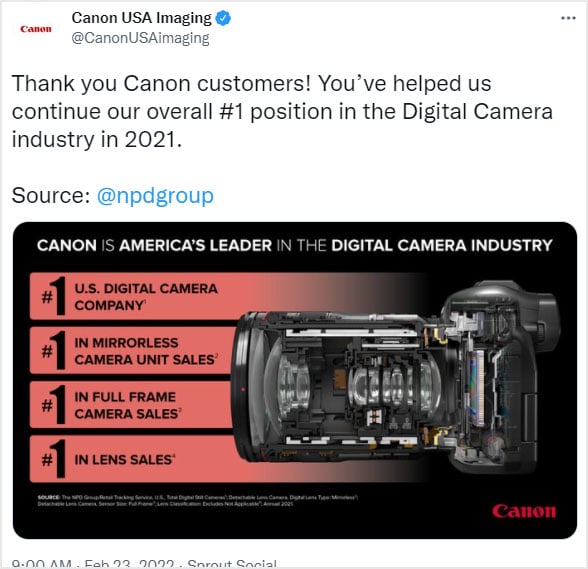Open the Canon profile avatar
This screenshot has height=569, width=588.
pos(36,29)
